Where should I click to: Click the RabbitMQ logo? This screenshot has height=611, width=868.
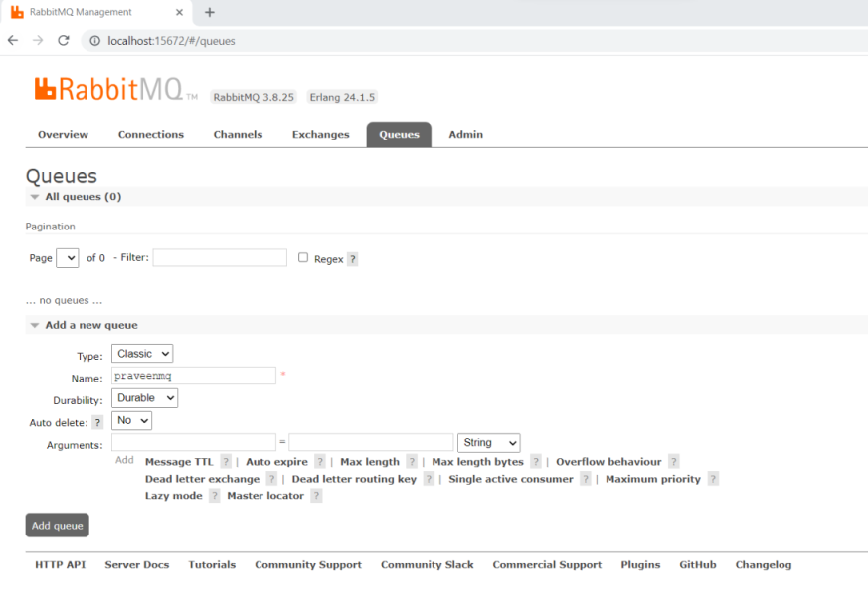coord(115,89)
